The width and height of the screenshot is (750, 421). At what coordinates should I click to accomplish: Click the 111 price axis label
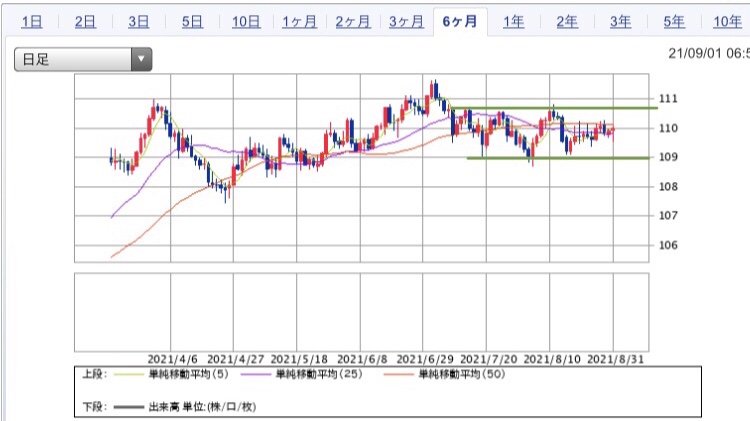click(x=668, y=99)
